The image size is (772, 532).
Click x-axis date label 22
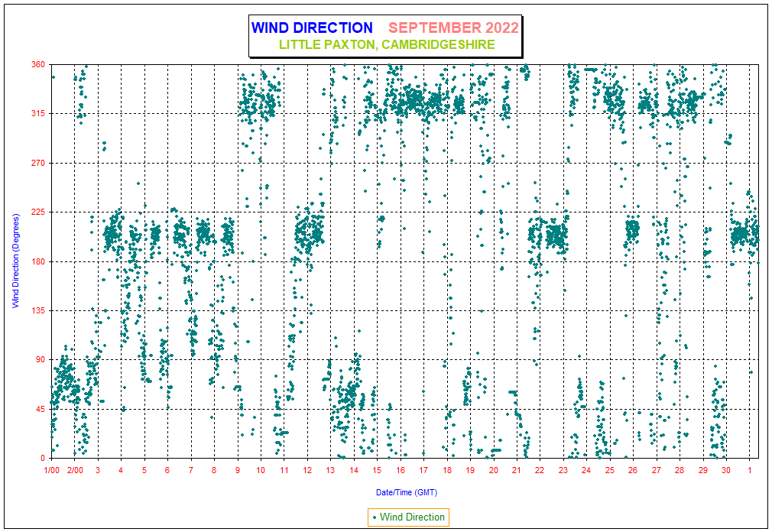click(540, 471)
